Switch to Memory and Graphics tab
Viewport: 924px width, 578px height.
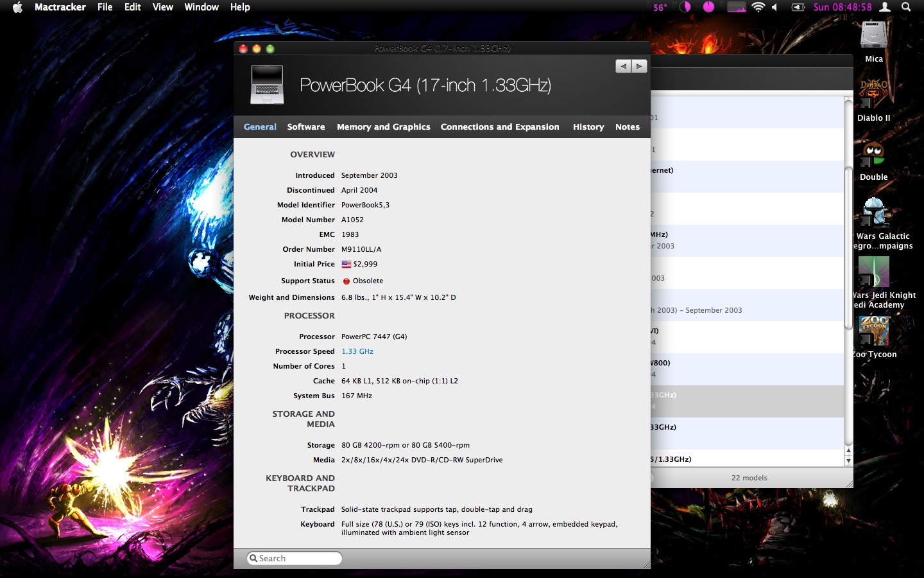click(383, 127)
